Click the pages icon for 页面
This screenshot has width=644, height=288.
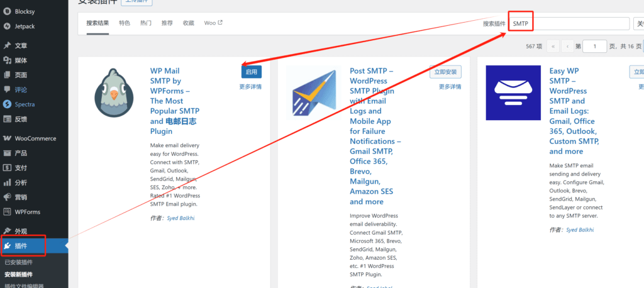click(x=7, y=75)
